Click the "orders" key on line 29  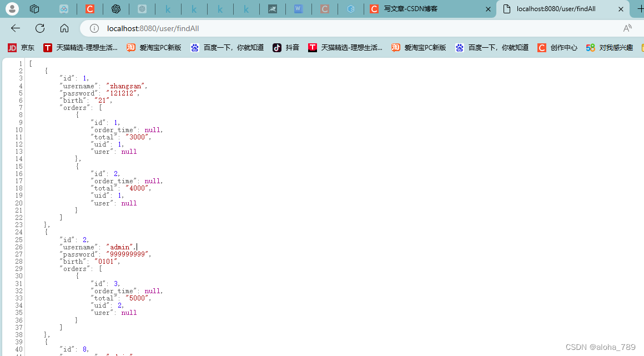tap(75, 269)
